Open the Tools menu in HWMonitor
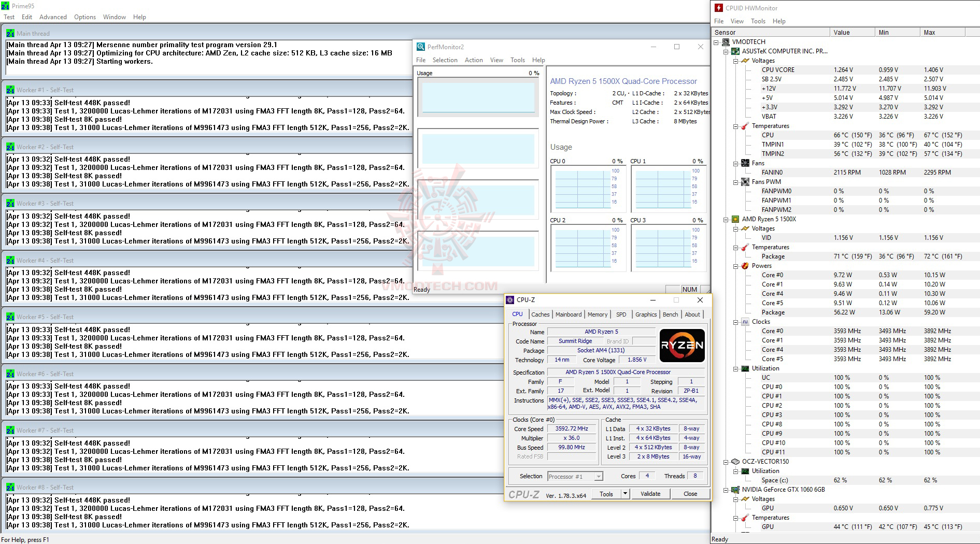 click(x=758, y=21)
